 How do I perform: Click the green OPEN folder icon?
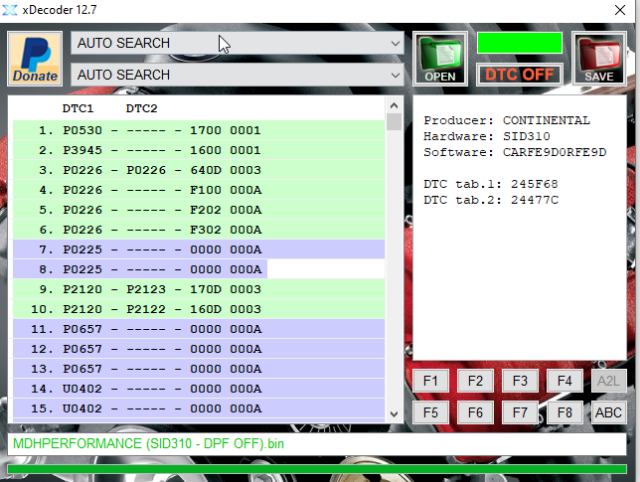440,58
